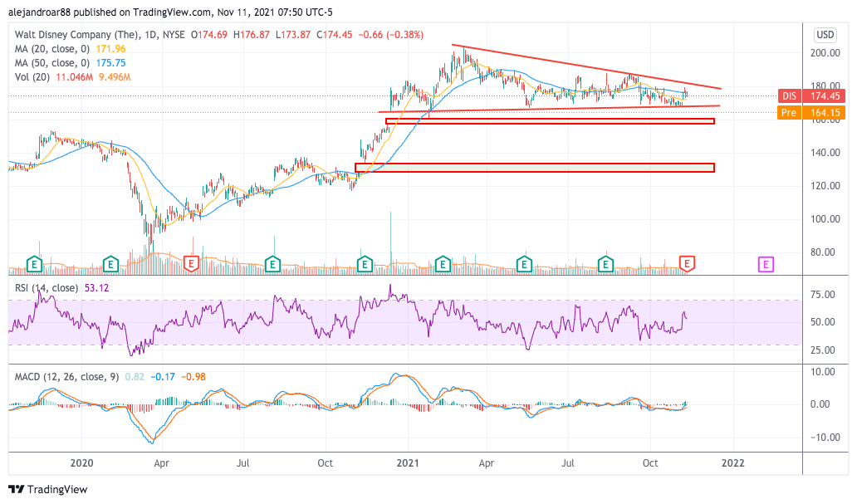Click the DIS 174.45 price label
Viewport: 857px width, 504px height.
coord(811,96)
